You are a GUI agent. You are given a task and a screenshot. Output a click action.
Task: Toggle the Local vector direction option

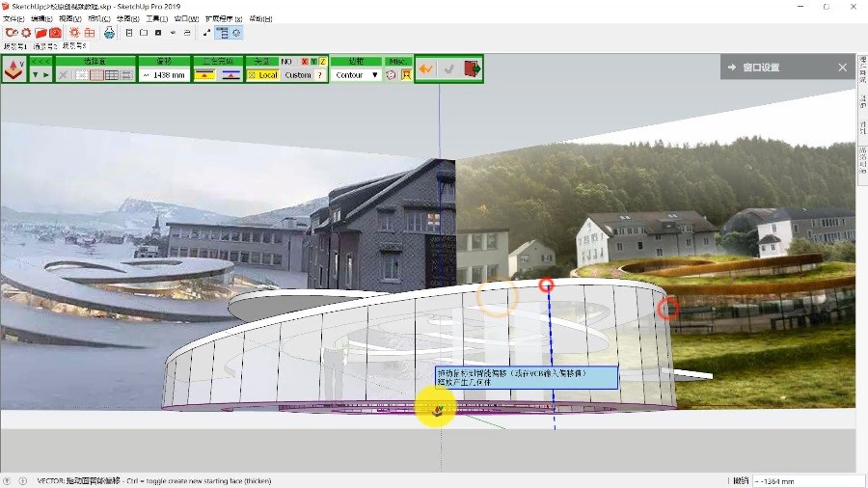pyautogui.click(x=262, y=75)
